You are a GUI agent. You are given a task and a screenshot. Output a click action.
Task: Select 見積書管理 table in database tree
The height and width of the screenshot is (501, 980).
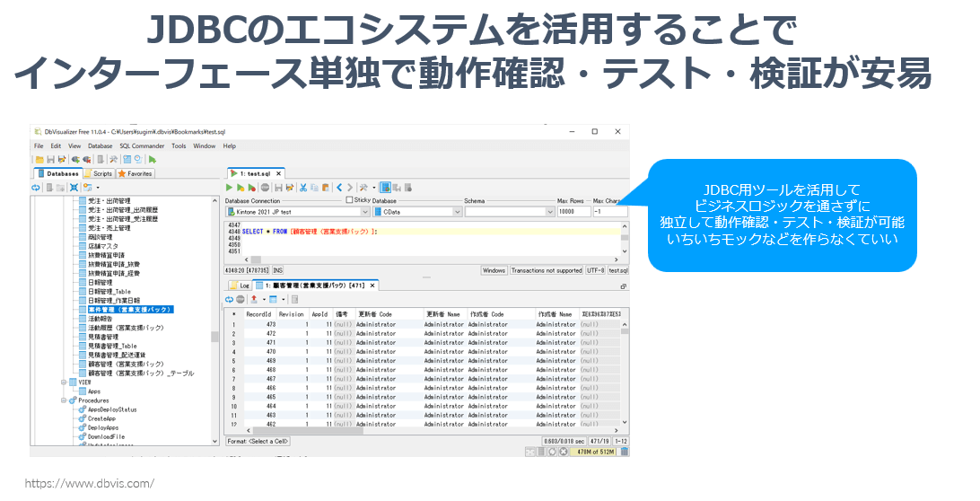pyautogui.click(x=103, y=337)
